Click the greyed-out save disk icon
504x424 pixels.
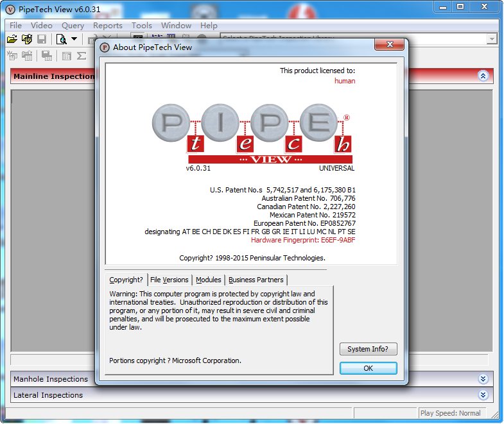(41, 39)
